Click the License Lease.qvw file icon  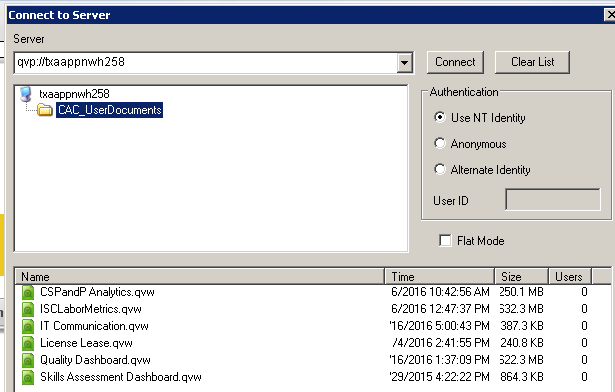(28, 343)
